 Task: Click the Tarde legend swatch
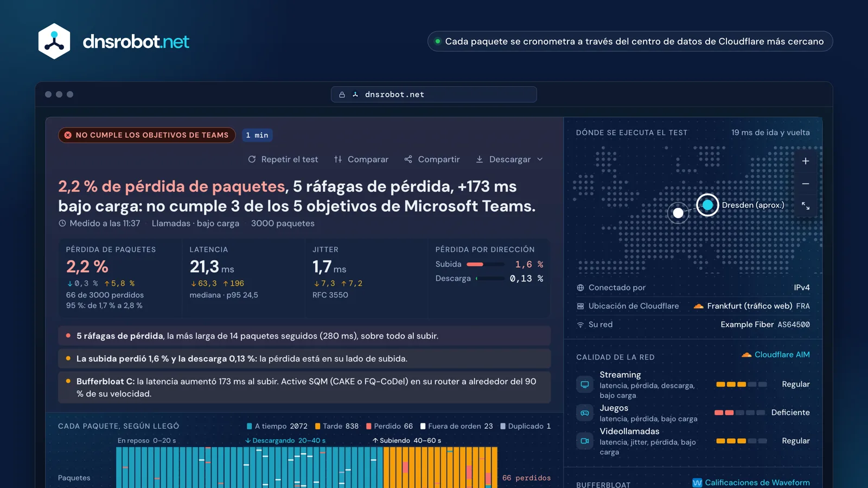click(x=318, y=426)
